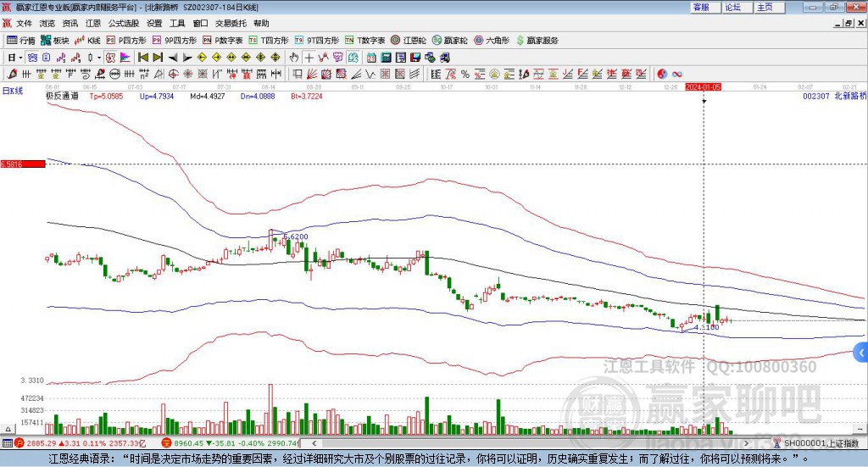This screenshot has width=868, height=467.
Task: Open the calculator icon
Action: 386,58
